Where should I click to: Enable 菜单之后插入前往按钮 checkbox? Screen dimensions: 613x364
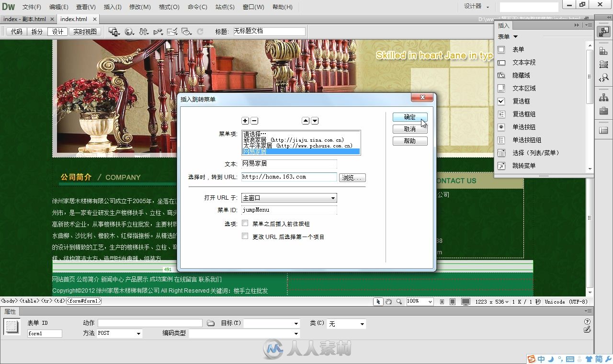(x=245, y=223)
